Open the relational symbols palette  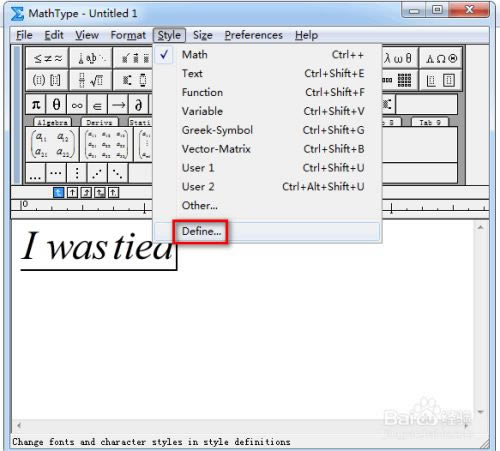click(x=47, y=58)
